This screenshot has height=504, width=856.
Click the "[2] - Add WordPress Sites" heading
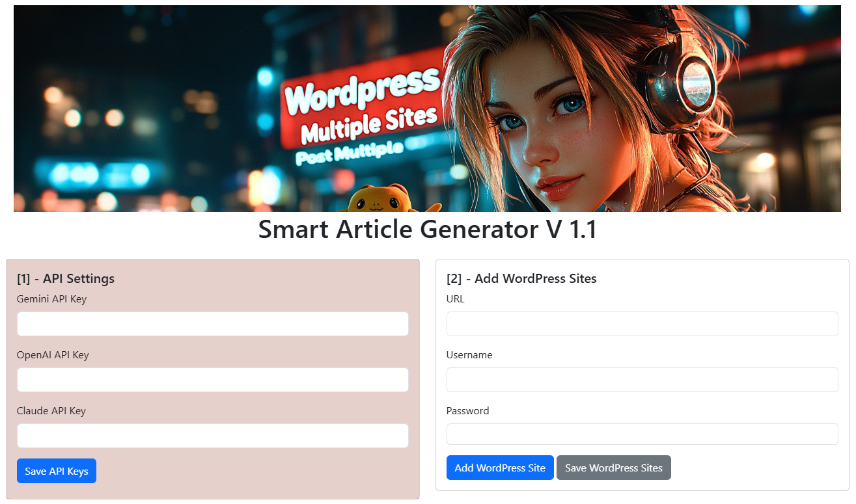[x=521, y=278]
